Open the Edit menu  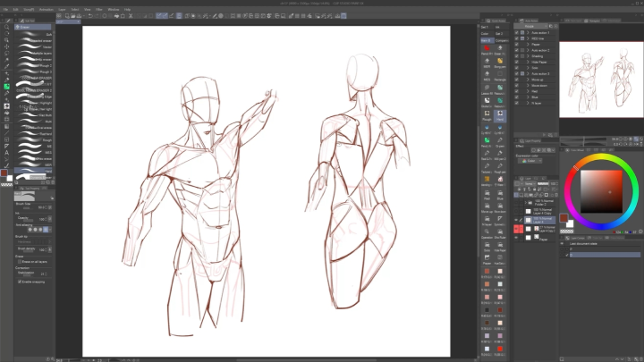[x=15, y=10]
